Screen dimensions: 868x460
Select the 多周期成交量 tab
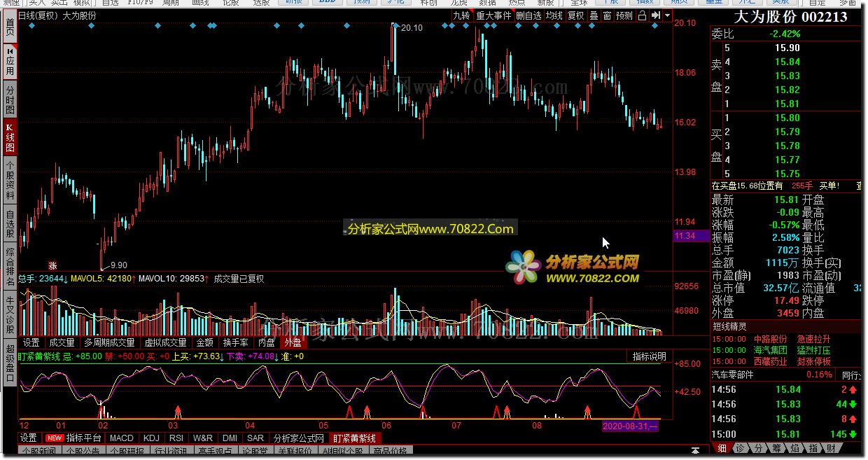(x=110, y=343)
